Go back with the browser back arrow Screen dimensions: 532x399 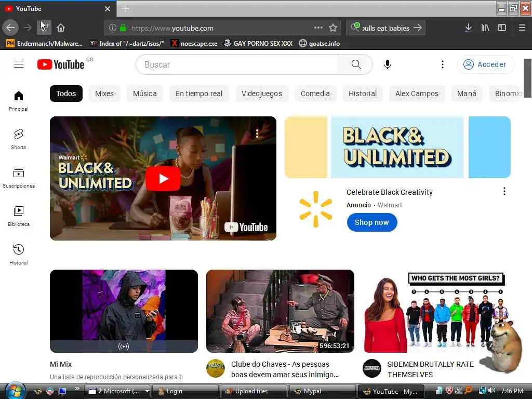pos(10,28)
